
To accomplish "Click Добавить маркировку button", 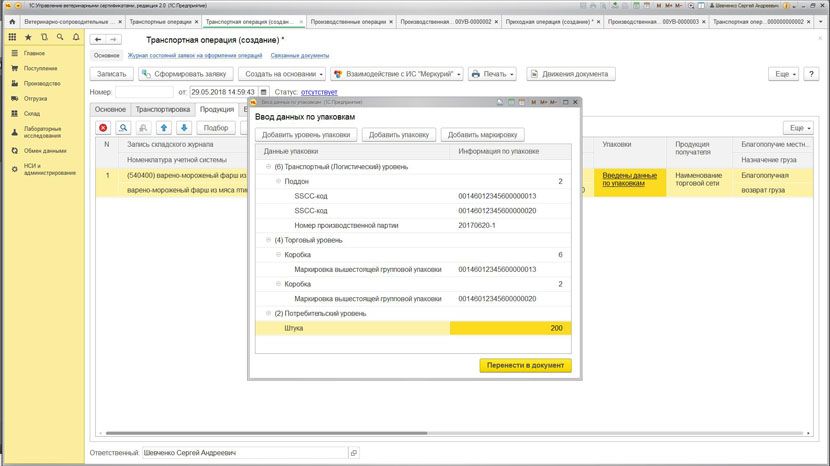I will pos(482,135).
